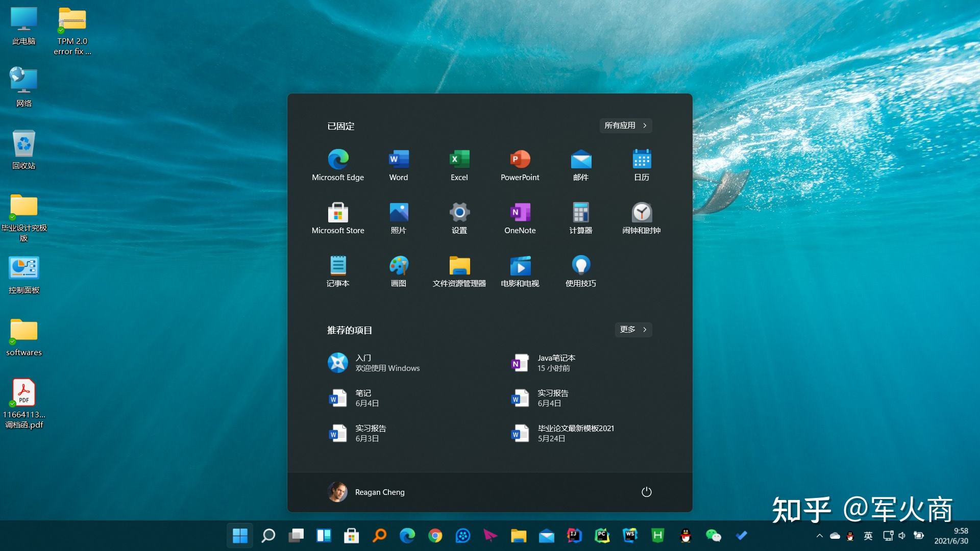The width and height of the screenshot is (980, 551).
Task: Open 文件资源管理器 pinned app
Action: pos(459,271)
